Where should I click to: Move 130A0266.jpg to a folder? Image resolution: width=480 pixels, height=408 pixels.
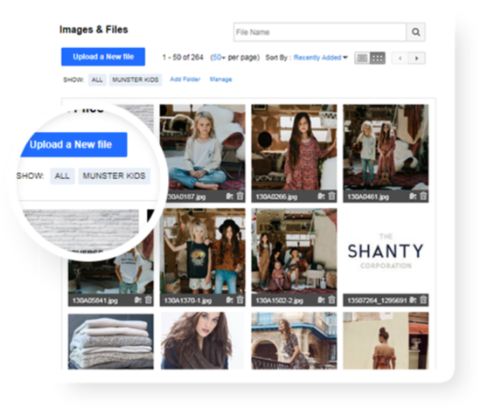click(321, 196)
